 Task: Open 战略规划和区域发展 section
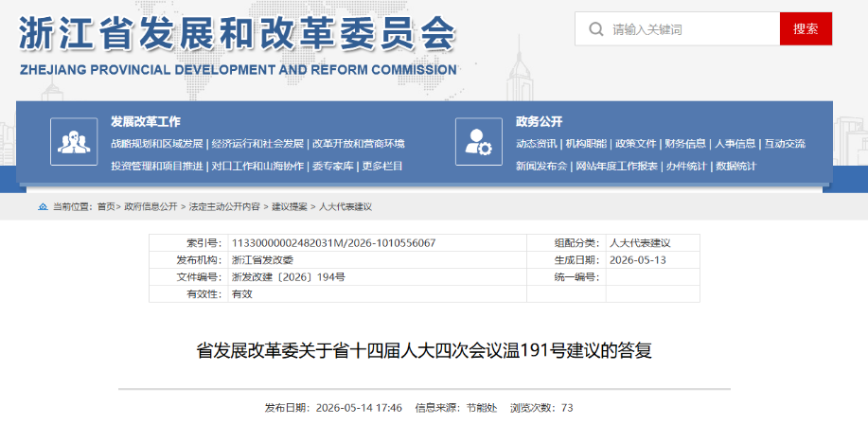[x=157, y=144]
